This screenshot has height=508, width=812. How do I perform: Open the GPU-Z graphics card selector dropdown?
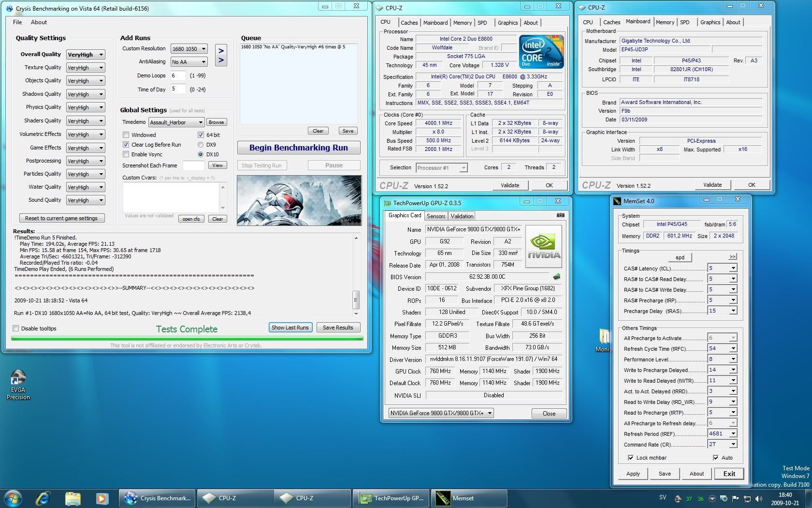(441, 413)
